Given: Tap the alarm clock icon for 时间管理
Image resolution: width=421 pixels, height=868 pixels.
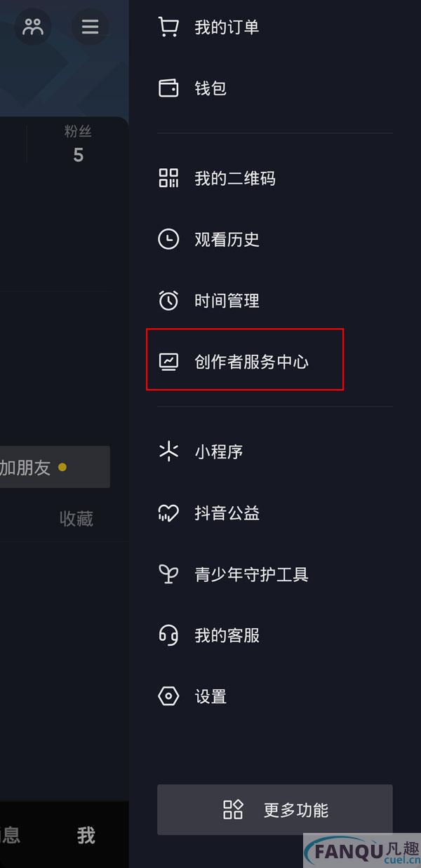Looking at the screenshot, I should 168,301.
